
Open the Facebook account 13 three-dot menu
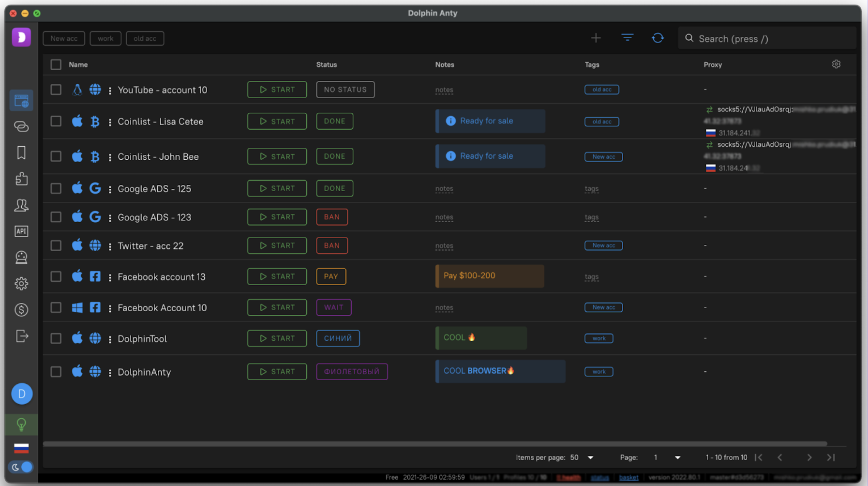[110, 277]
